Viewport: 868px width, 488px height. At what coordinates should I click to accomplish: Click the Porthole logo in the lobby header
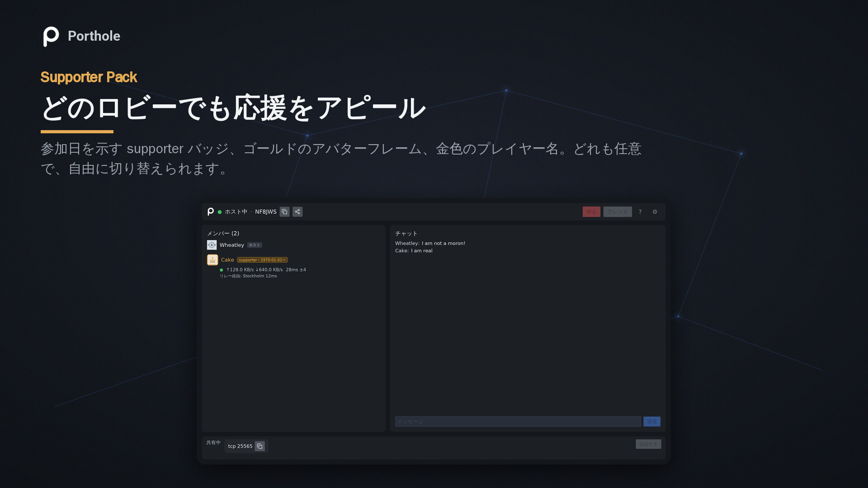211,211
